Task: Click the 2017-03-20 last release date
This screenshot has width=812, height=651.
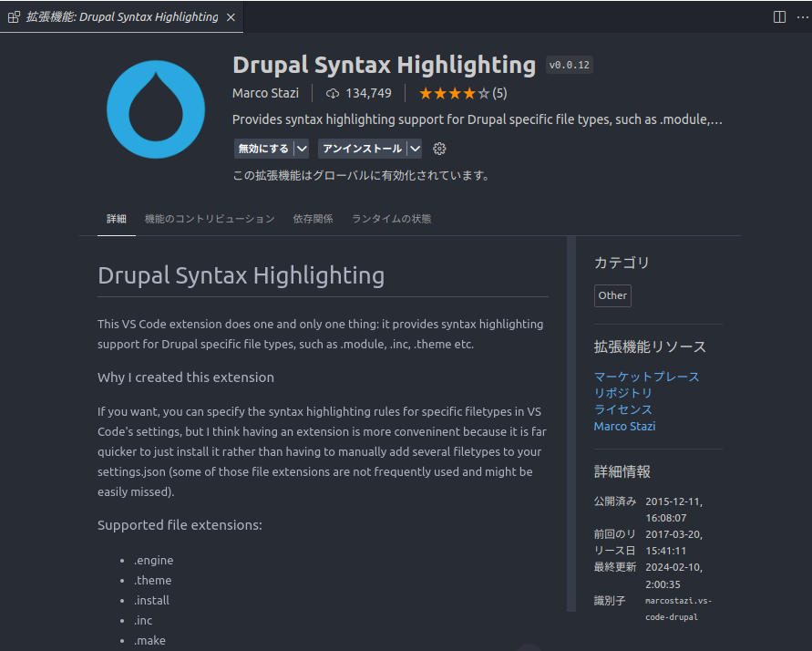Action: coord(673,542)
